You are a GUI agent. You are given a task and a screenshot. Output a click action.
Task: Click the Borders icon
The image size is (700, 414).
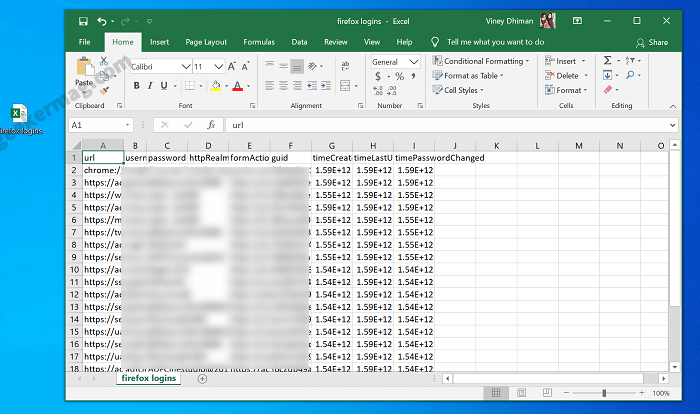190,86
